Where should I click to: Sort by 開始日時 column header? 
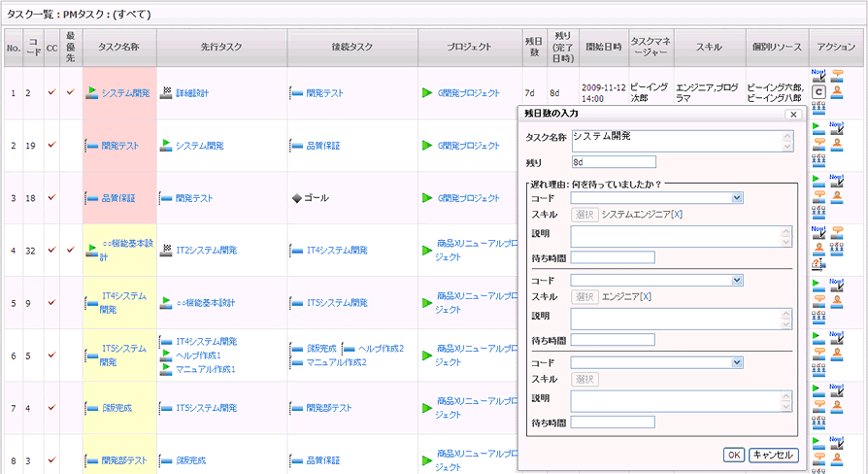point(603,47)
